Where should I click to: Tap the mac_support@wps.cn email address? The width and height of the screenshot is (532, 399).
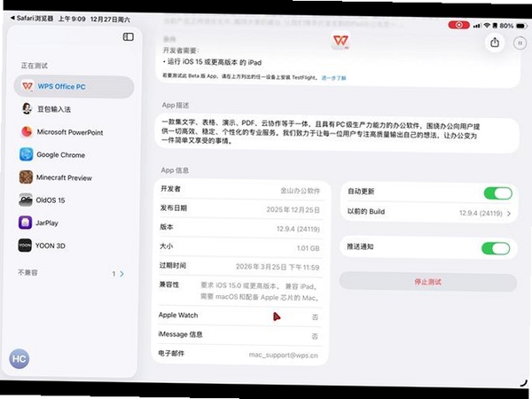point(284,355)
